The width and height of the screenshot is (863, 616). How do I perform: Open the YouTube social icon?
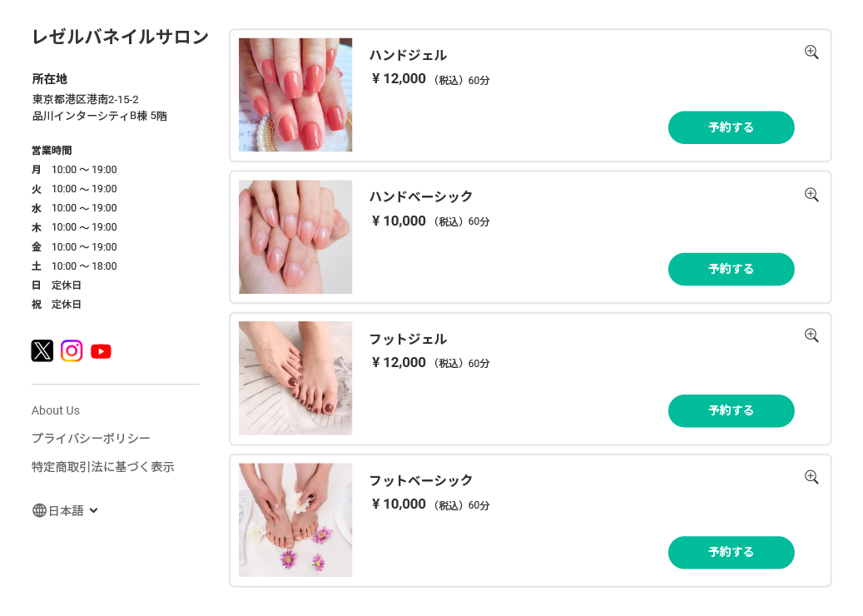(101, 351)
